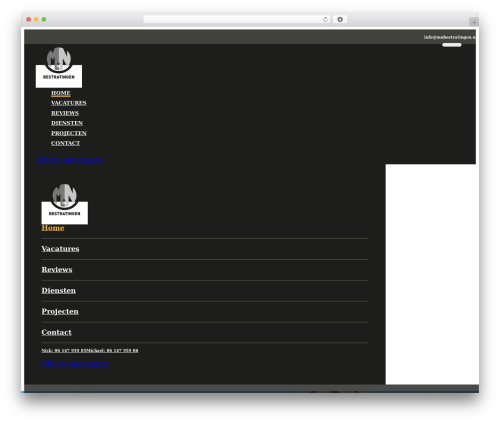Open the uppercase REVIEWS menu item
The image size is (500, 423).
point(65,113)
